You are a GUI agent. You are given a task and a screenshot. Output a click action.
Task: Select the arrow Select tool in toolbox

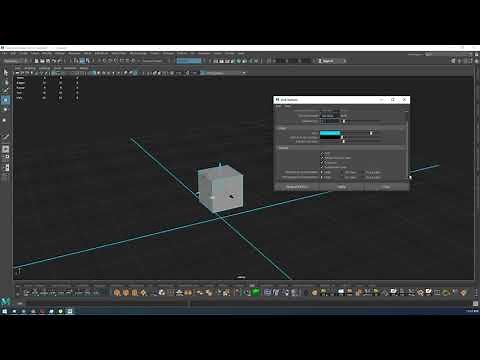click(6, 73)
